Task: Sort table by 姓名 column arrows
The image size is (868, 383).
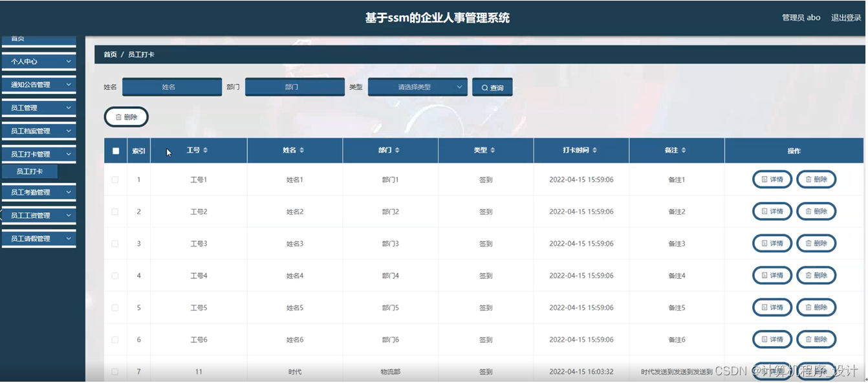Action: (301, 150)
